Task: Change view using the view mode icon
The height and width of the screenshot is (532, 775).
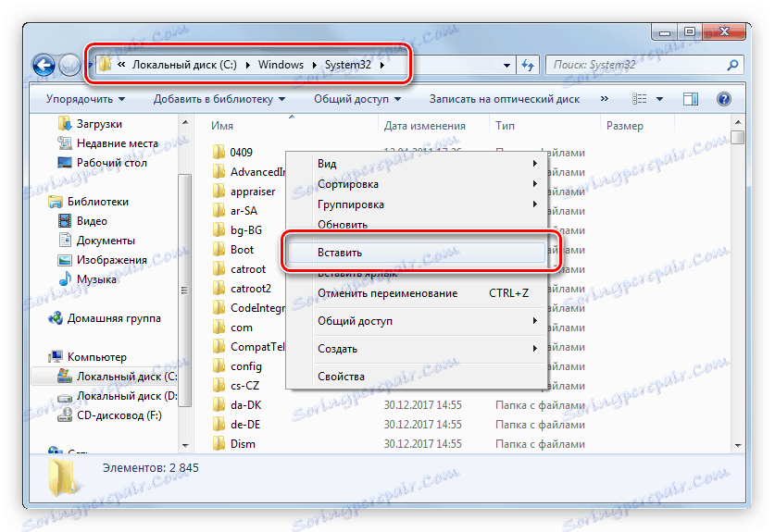Action: click(640, 99)
